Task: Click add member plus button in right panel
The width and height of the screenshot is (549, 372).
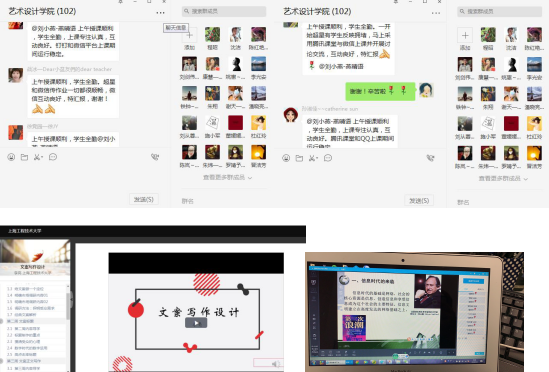Action: [465, 35]
